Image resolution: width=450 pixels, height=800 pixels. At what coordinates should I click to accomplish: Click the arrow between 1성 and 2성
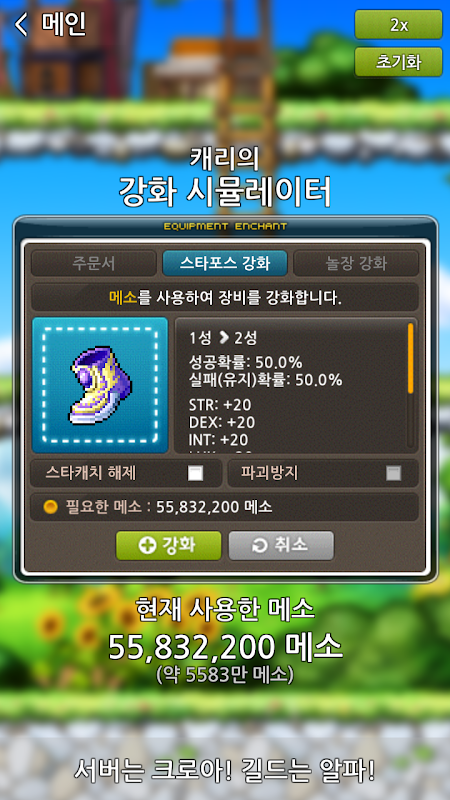pyautogui.click(x=224, y=337)
